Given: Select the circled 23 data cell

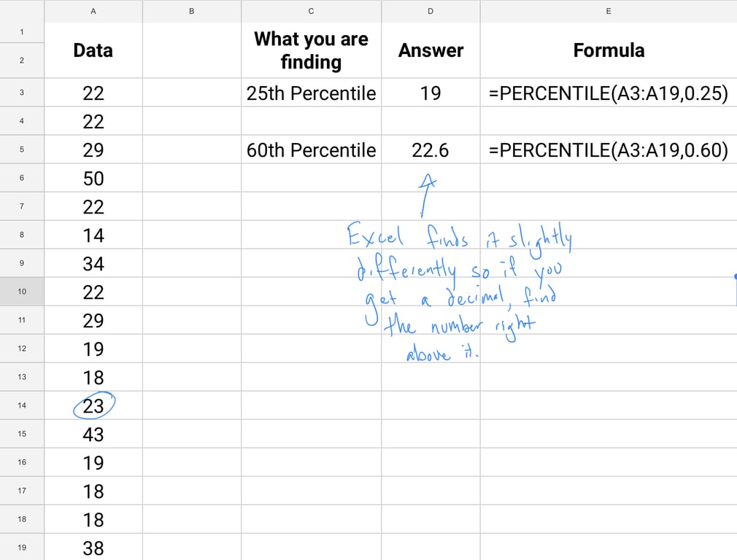Looking at the screenshot, I should [x=93, y=405].
